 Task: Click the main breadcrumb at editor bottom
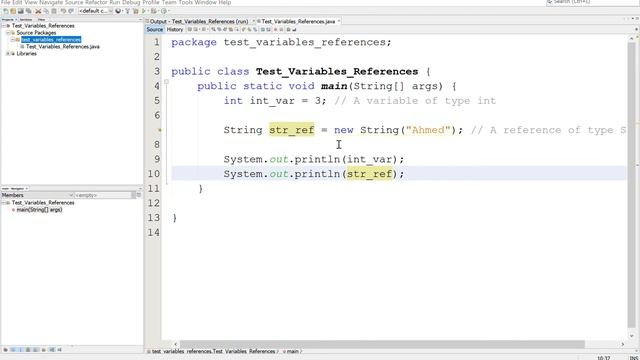292,351
